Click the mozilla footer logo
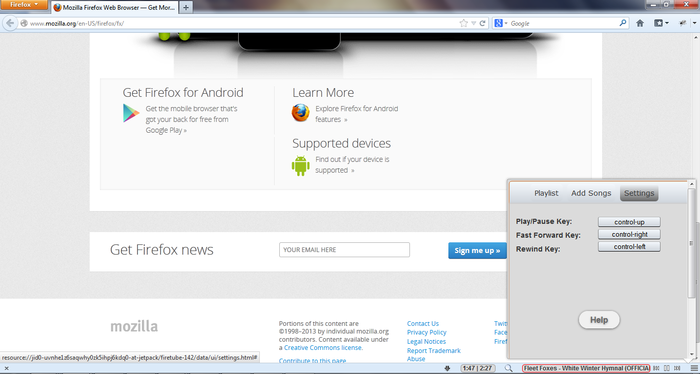Screen dimensions: 700x374 [134, 326]
